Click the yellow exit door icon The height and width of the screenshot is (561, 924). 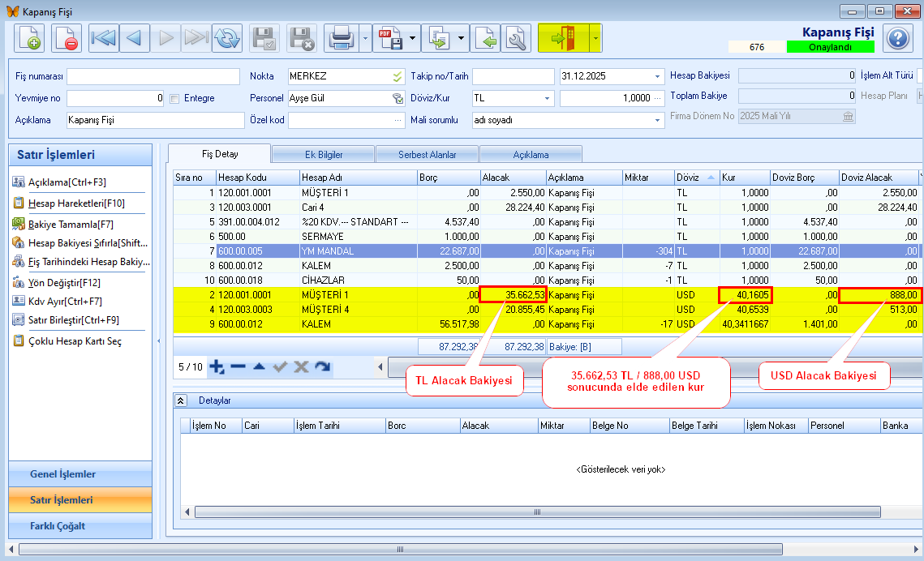coord(563,38)
